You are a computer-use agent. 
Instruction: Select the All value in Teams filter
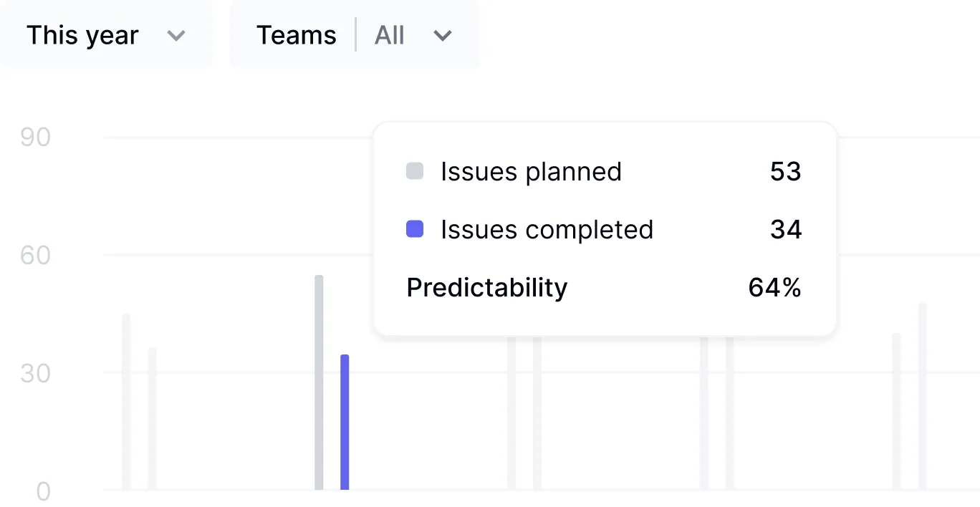390,35
